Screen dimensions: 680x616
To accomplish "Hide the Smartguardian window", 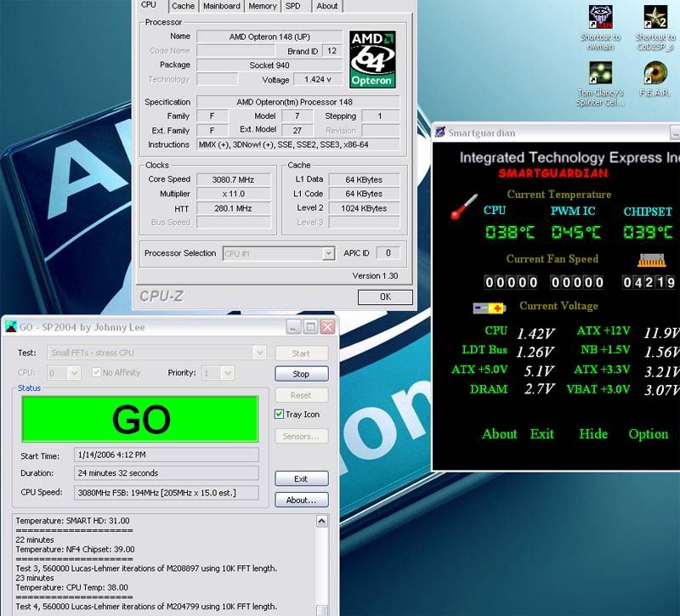I will point(593,434).
